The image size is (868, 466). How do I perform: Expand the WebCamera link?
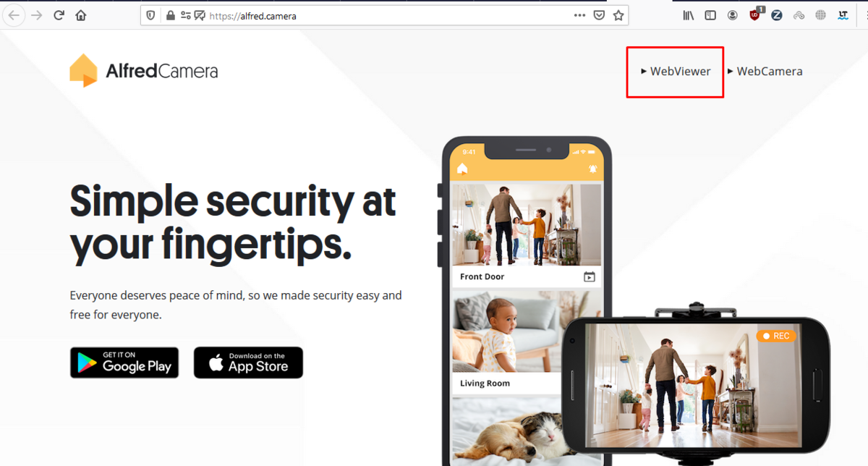765,71
